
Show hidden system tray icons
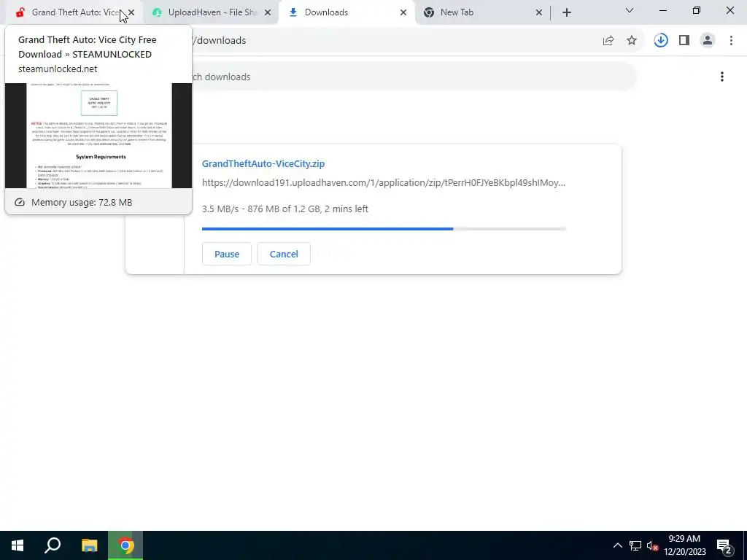617,545
